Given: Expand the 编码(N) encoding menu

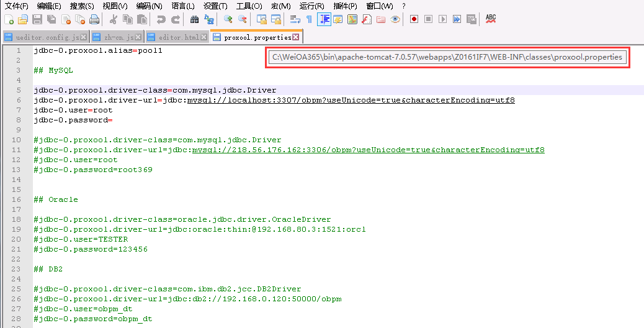Looking at the screenshot, I should point(149,6).
